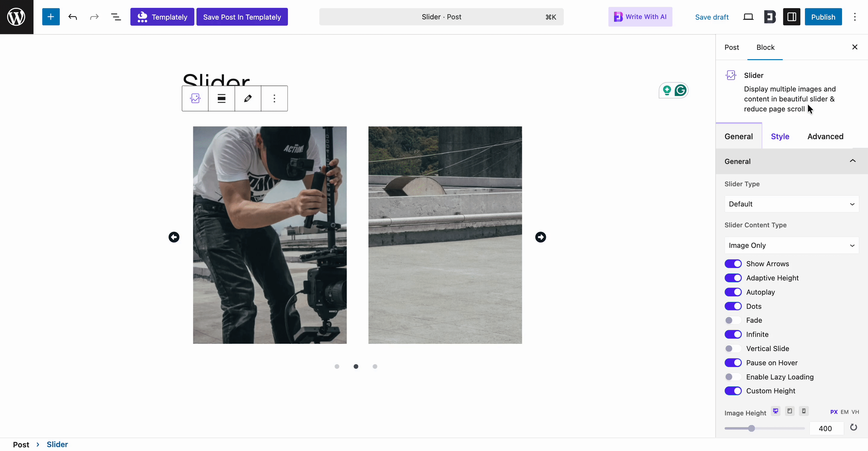Screen dimensions: 868x451
Task: Click the Publish button
Action: click(823, 17)
